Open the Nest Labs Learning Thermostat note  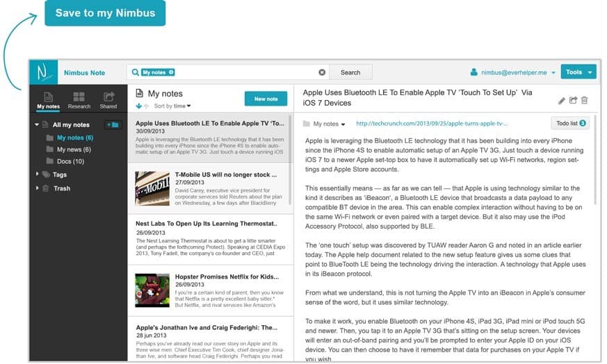pos(210,239)
